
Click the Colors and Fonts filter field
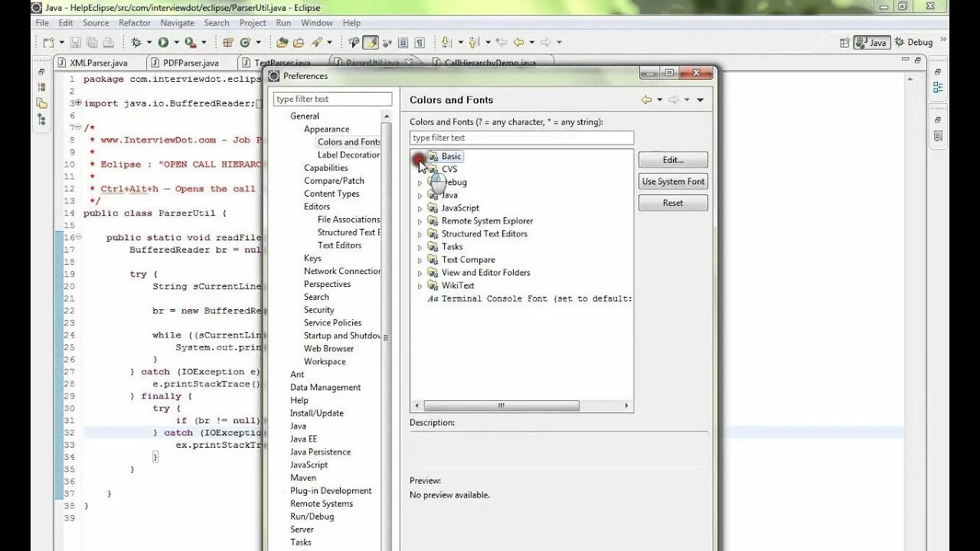click(x=521, y=138)
